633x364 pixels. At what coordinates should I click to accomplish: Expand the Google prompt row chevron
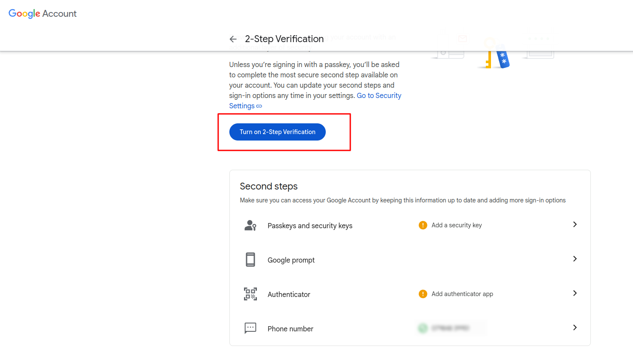pos(574,259)
